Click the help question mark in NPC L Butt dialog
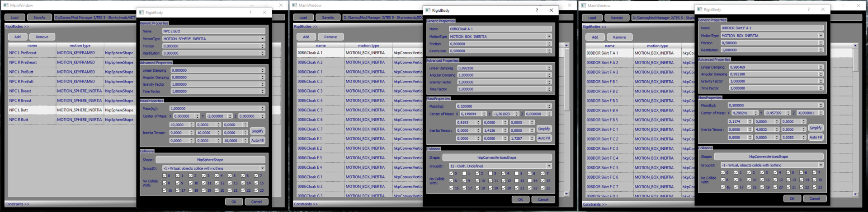This screenshot has width=868, height=212. coord(250,13)
